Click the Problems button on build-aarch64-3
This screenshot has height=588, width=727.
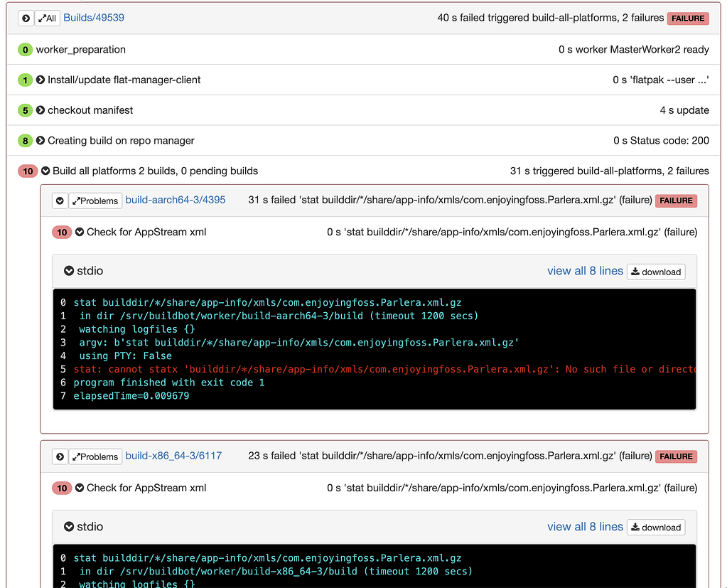95,201
